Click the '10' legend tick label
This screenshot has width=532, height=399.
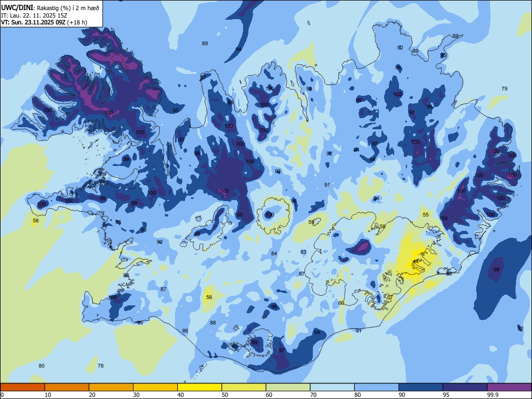pos(48,395)
